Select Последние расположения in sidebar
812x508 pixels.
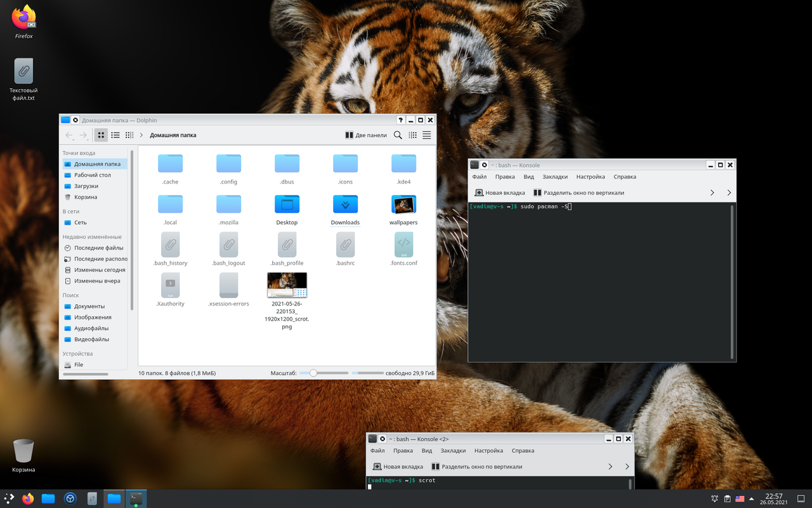coord(94,259)
